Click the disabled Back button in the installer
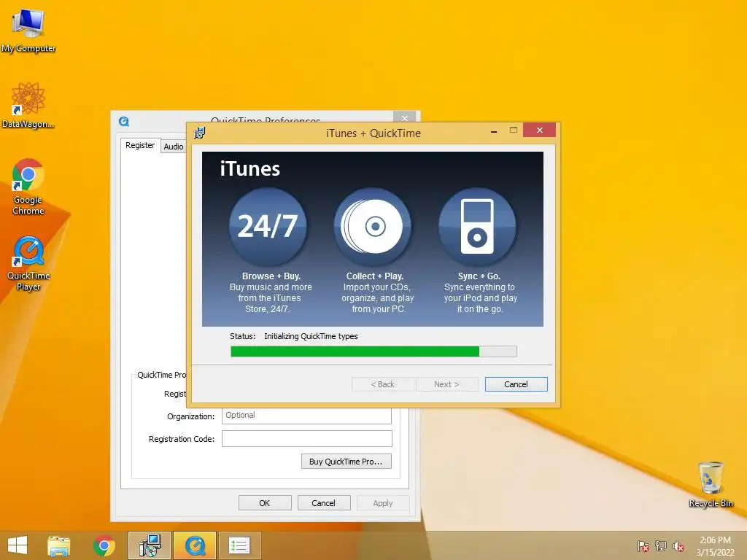The image size is (747, 560). click(382, 384)
